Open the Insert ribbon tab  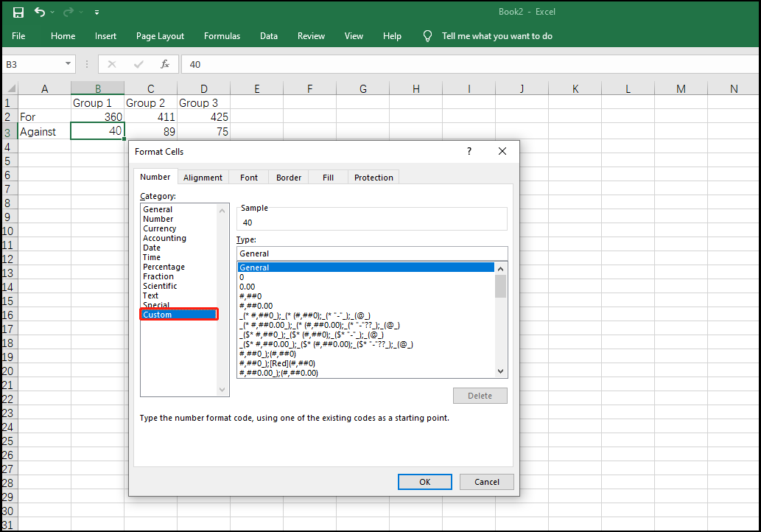105,36
